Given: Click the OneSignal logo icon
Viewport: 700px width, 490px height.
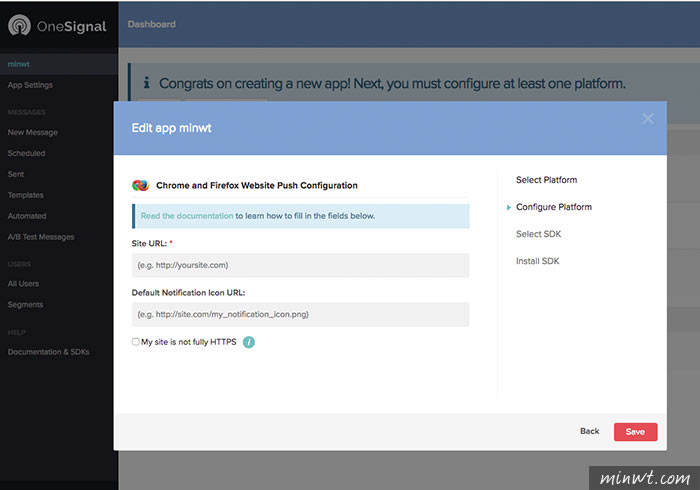Looking at the screenshot, I should click(x=19, y=25).
